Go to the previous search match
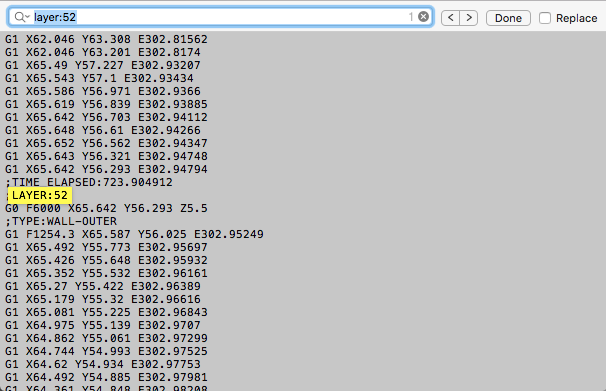This screenshot has height=391, width=606. [450, 18]
